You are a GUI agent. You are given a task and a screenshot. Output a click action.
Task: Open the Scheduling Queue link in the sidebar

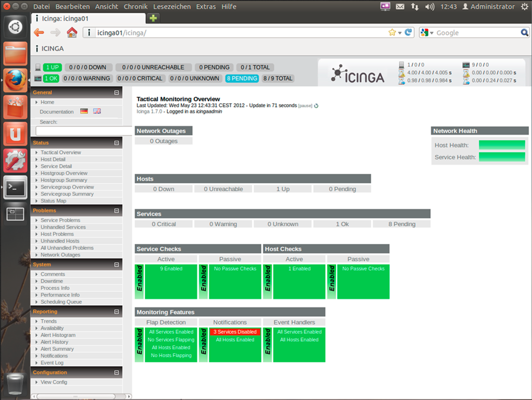(61, 302)
